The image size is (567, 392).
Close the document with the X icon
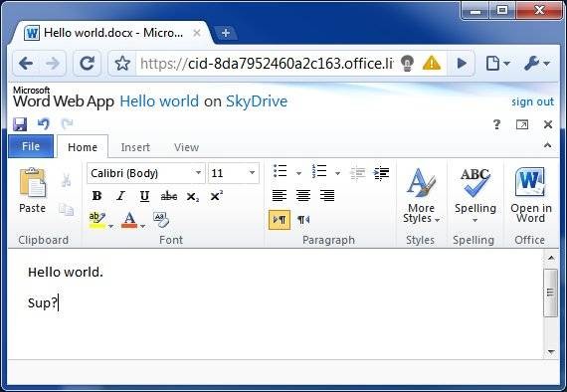pyautogui.click(x=548, y=124)
